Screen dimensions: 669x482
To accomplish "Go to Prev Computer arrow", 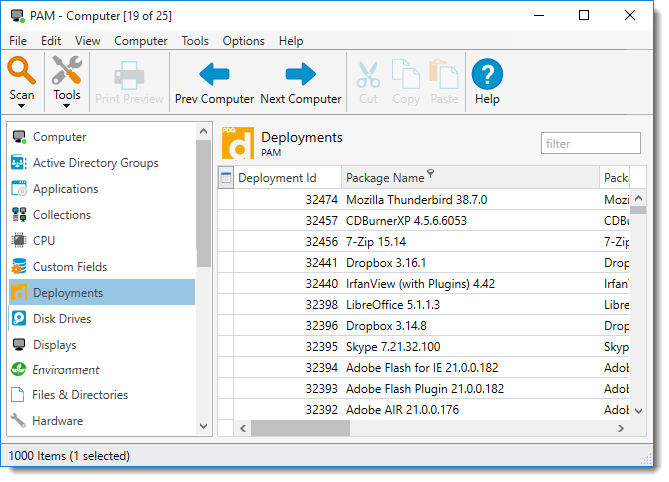I will coord(214,75).
